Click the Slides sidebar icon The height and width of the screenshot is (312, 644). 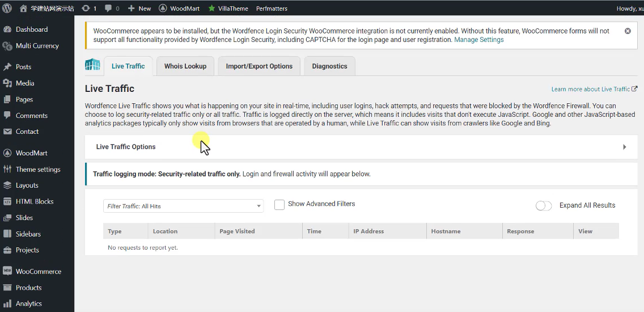pyautogui.click(x=7, y=218)
